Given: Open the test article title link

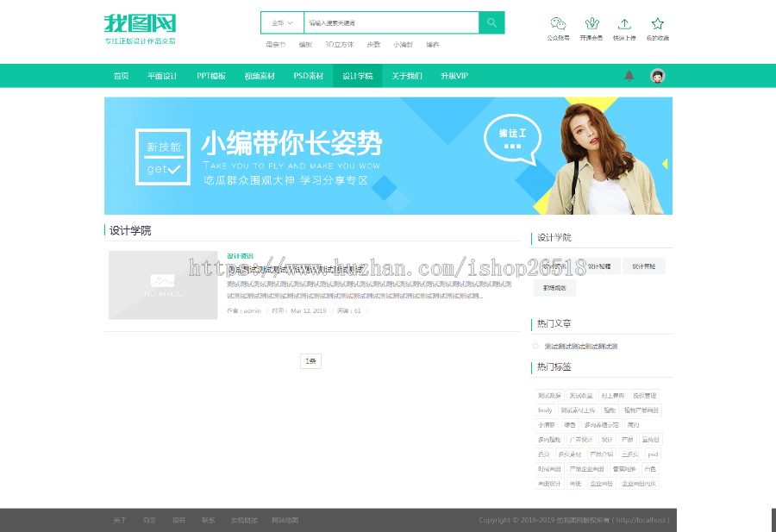Looking at the screenshot, I should (x=295, y=270).
